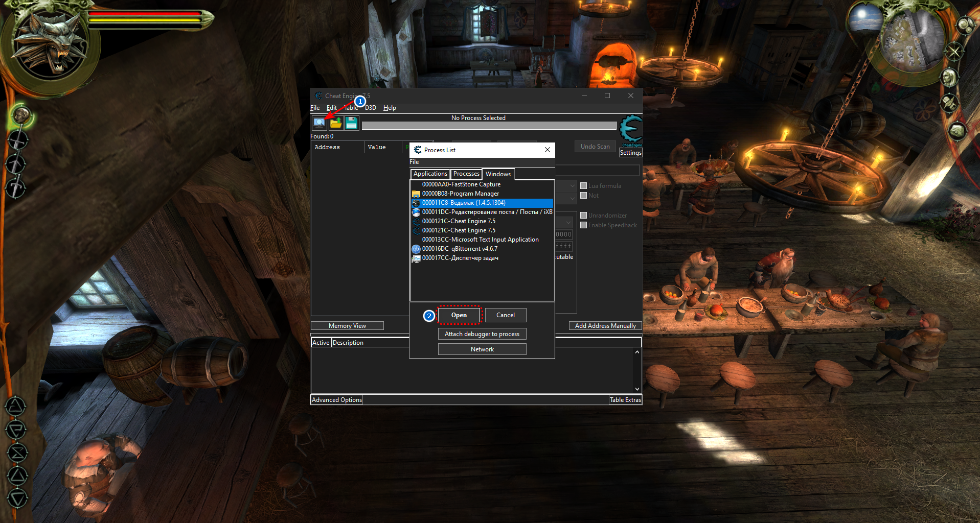Click Attach debugger to process button

482,334
